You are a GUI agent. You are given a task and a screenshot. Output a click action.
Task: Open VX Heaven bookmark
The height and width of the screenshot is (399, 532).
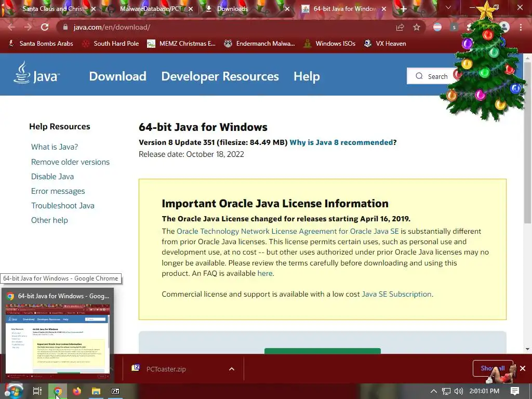pos(385,44)
